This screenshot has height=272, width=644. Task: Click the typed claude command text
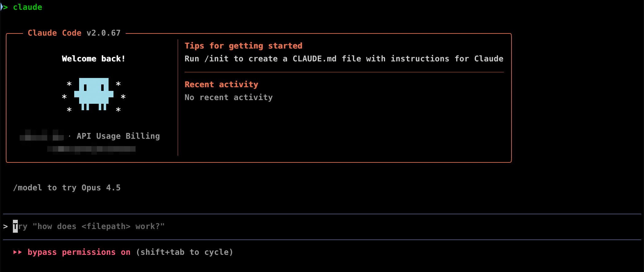[27, 7]
